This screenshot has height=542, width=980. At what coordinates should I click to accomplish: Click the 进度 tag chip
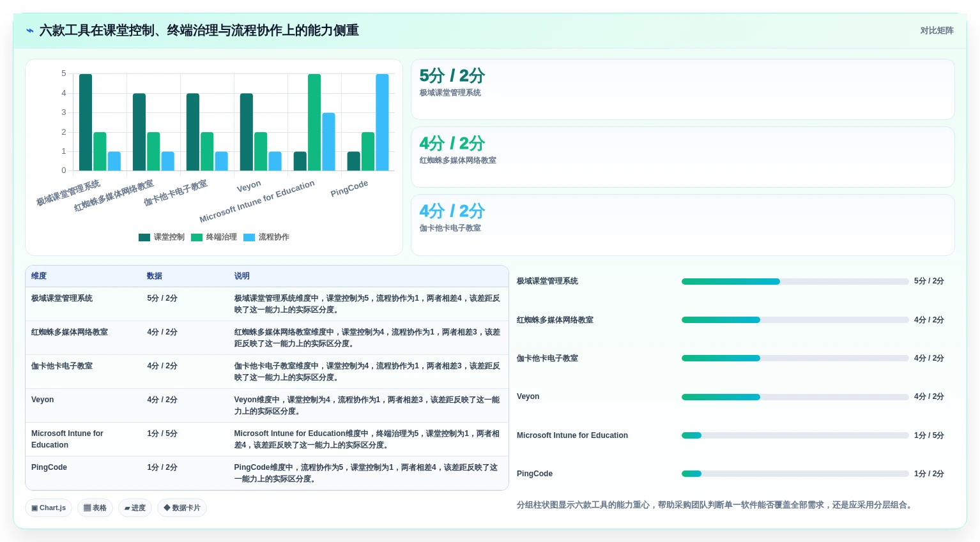[135, 508]
